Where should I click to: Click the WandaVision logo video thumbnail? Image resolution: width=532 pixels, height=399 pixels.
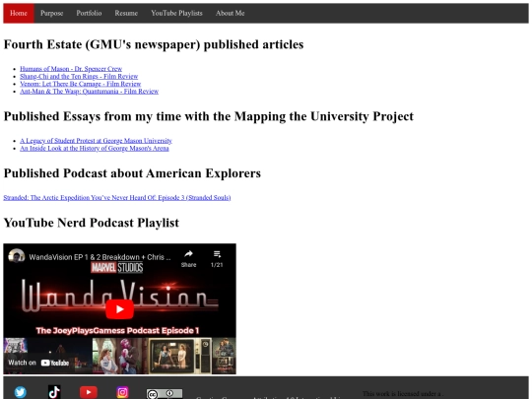click(120, 296)
